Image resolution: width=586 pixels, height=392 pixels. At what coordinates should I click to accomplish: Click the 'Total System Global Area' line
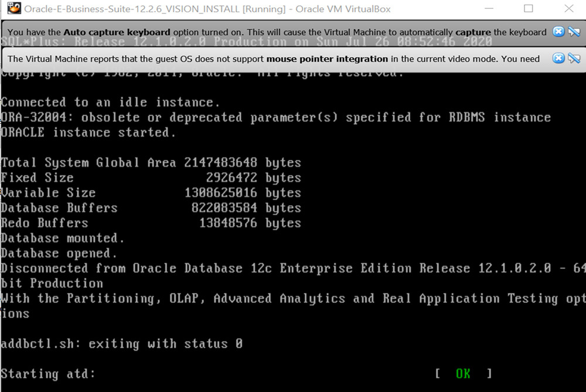tap(151, 162)
